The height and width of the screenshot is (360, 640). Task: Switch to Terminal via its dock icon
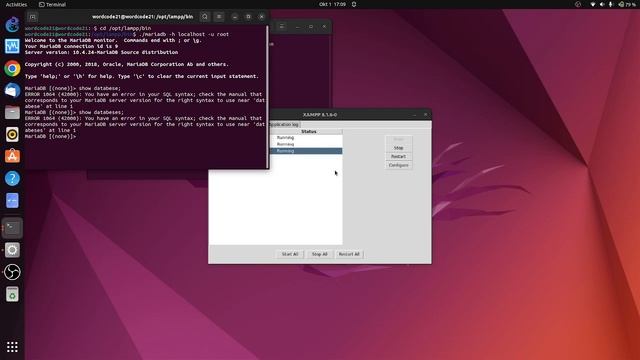[x=12, y=228]
